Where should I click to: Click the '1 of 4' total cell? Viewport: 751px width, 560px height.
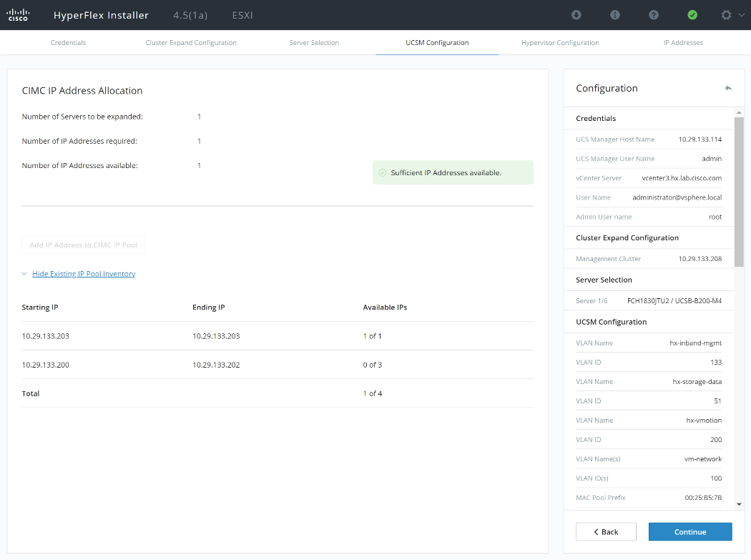click(372, 393)
